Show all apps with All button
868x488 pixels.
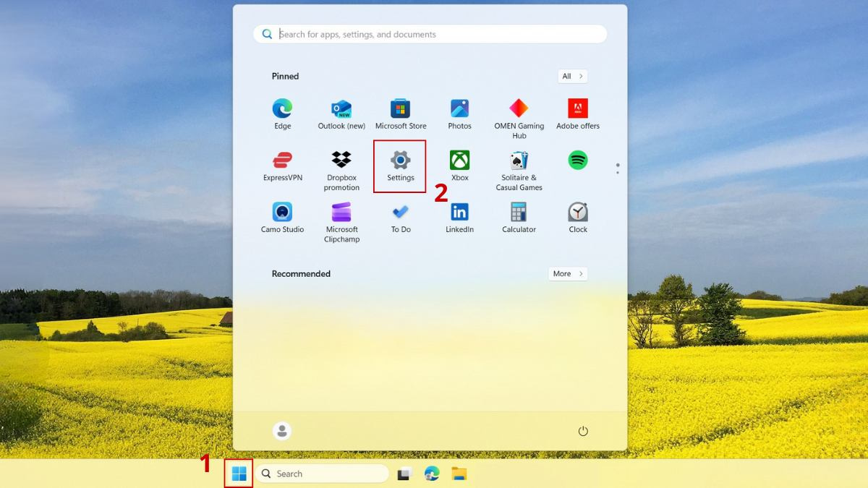tap(572, 76)
